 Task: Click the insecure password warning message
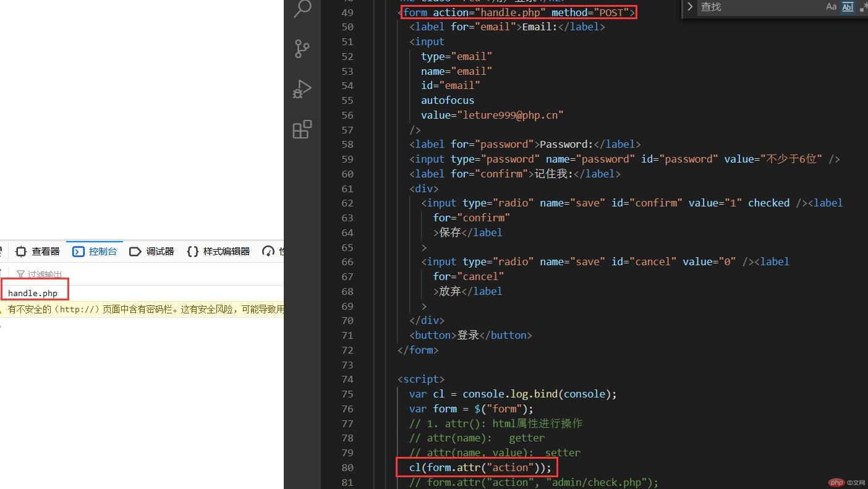click(146, 309)
